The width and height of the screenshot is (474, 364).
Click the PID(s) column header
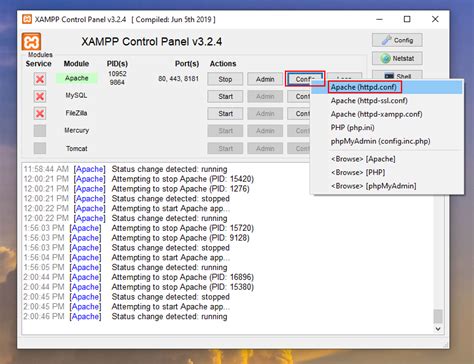point(117,64)
